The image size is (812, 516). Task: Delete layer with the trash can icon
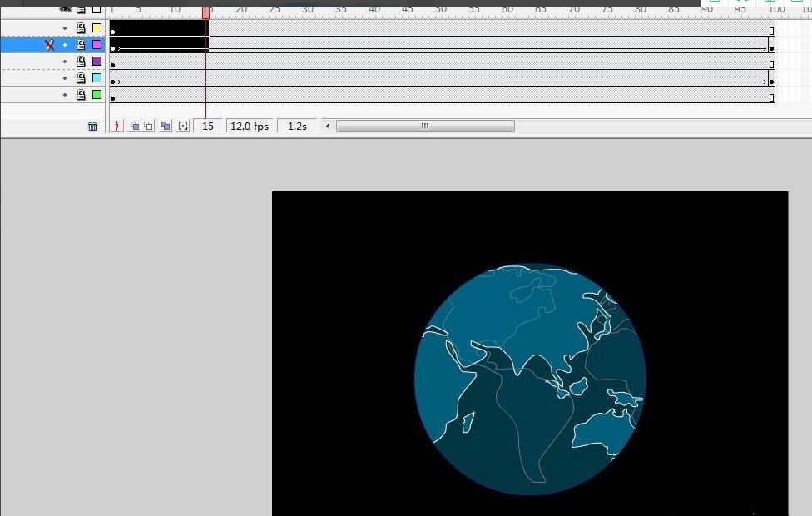tap(92, 126)
